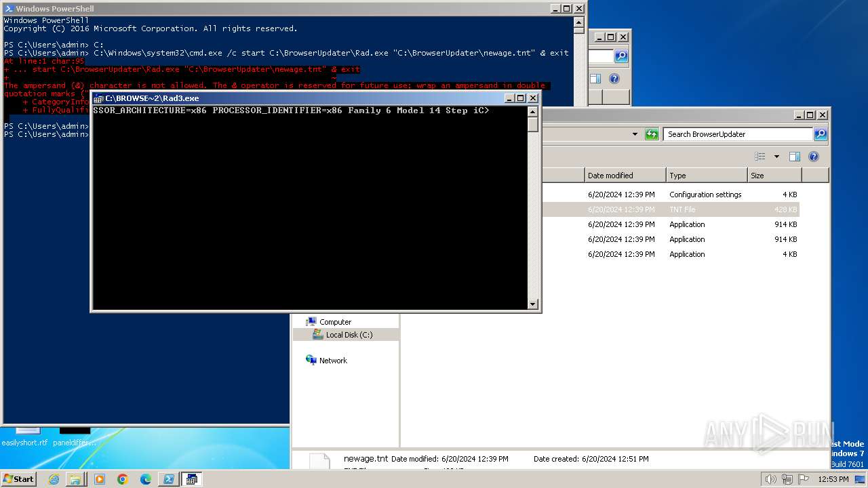Image resolution: width=868 pixels, height=488 pixels.
Task: Open Google Chrome from the taskbar
Action: pyautogui.click(x=122, y=479)
